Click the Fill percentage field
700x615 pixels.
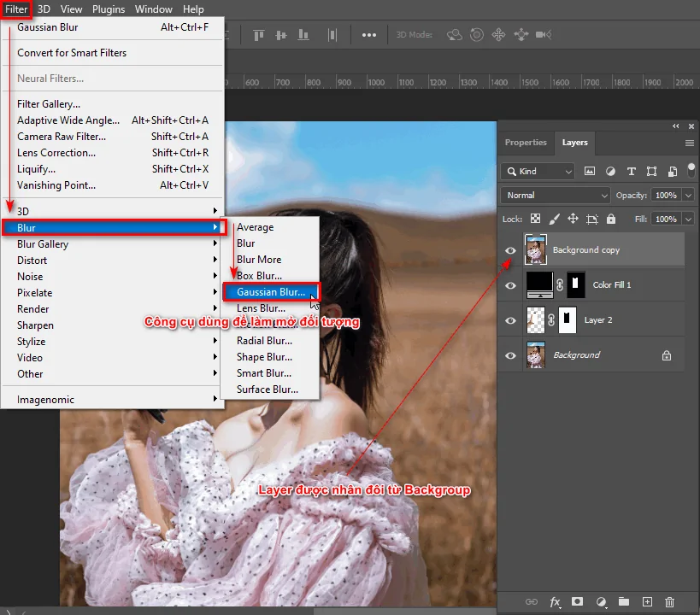coord(665,220)
